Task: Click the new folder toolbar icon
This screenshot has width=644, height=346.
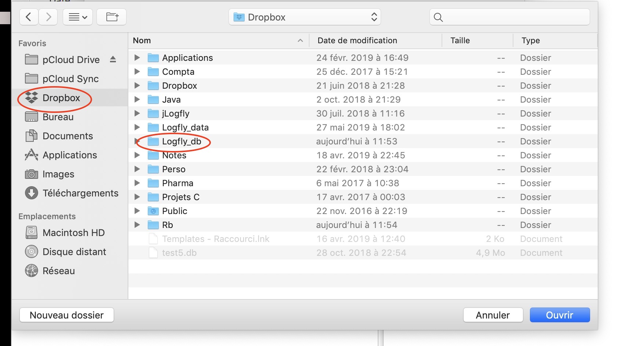Action: (x=111, y=17)
